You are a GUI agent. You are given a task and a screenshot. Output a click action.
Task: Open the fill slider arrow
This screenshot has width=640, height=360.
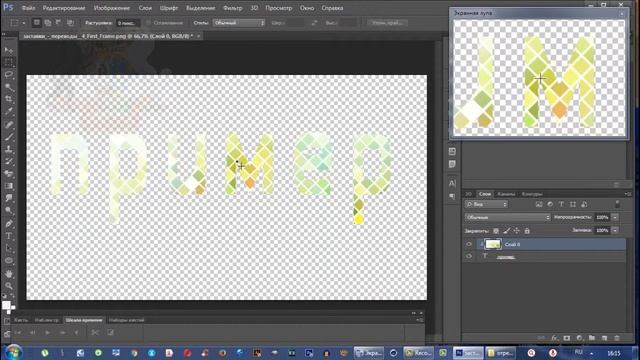click(x=615, y=231)
